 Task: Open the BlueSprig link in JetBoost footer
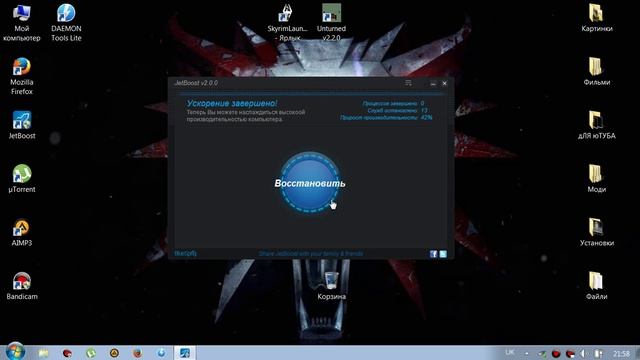[x=185, y=253]
